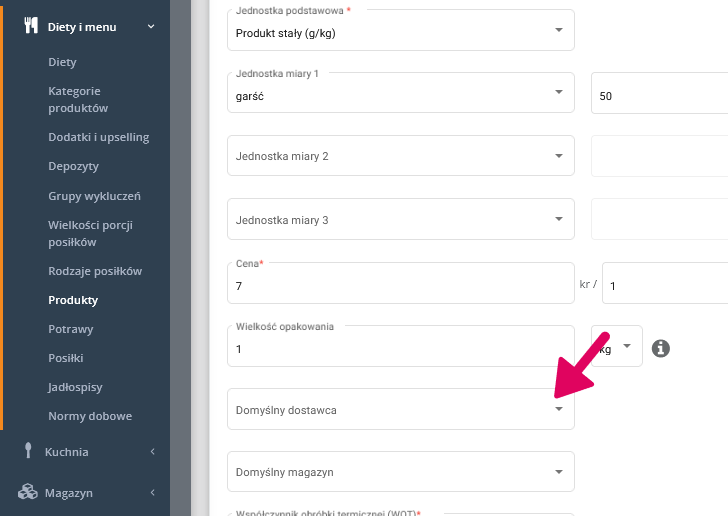728x516 pixels.
Task: Click the Cena price input field
Action: click(x=400, y=285)
